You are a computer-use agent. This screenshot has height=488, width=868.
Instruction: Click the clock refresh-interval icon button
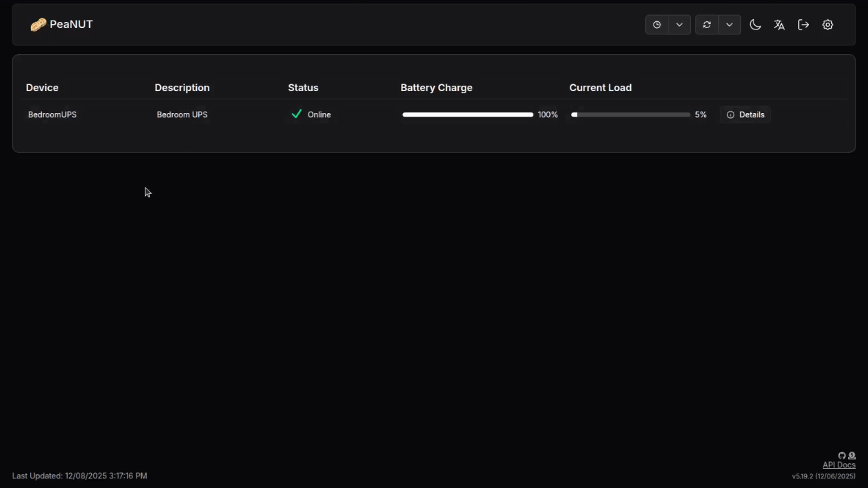657,25
